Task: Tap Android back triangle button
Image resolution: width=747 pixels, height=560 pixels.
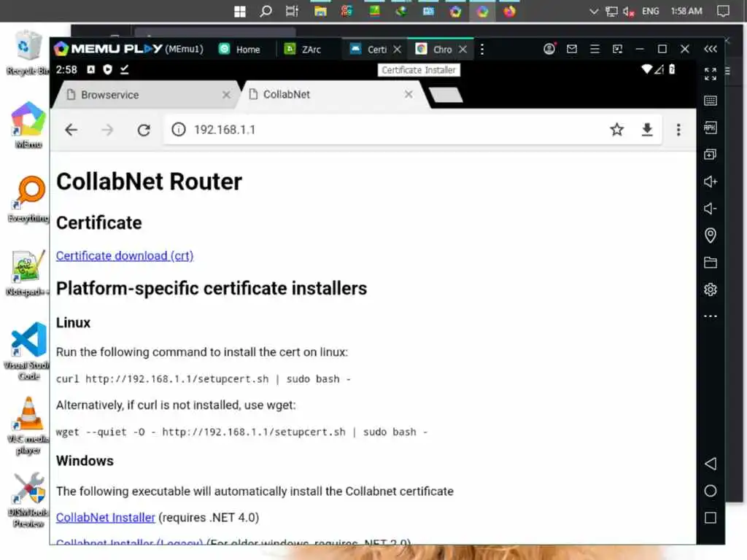Action: [x=711, y=464]
